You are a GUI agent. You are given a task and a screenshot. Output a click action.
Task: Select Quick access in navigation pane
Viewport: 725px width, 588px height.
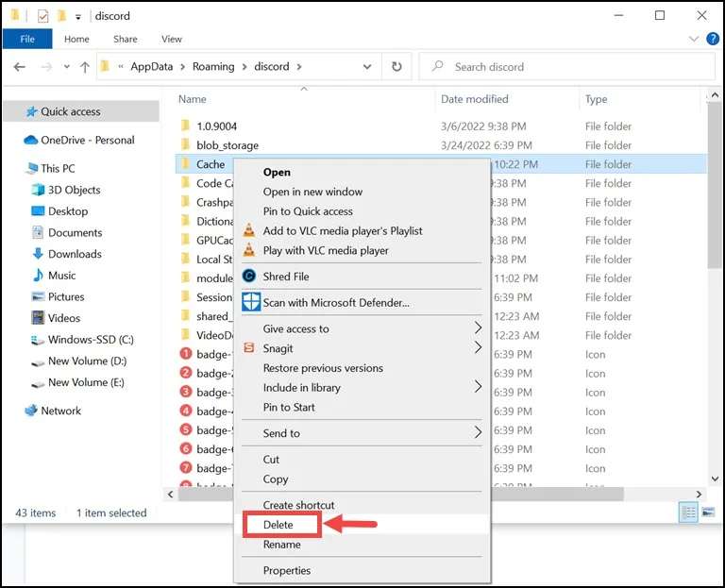(81, 111)
